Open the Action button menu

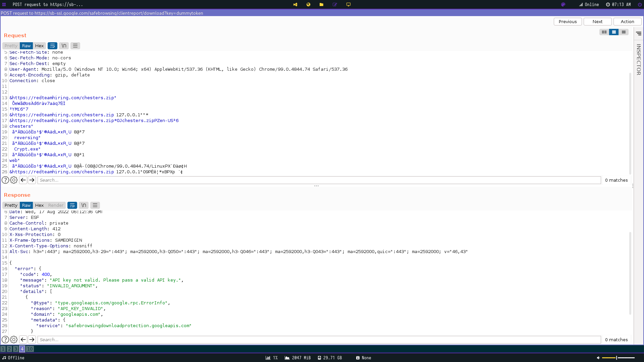tap(627, 21)
